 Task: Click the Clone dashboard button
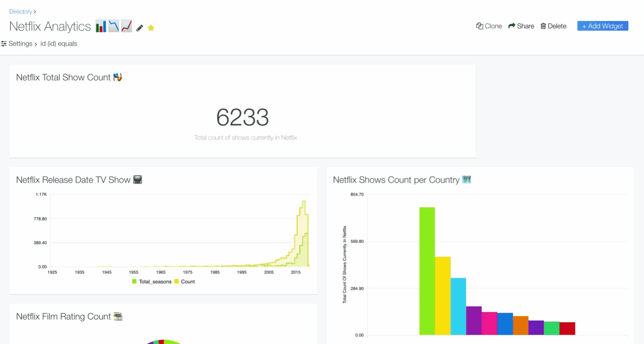[489, 26]
